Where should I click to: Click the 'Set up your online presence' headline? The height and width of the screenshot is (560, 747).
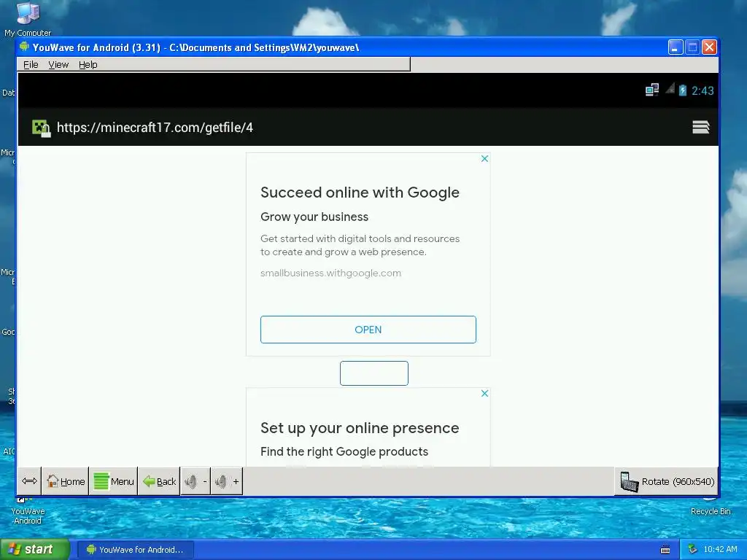pos(360,427)
